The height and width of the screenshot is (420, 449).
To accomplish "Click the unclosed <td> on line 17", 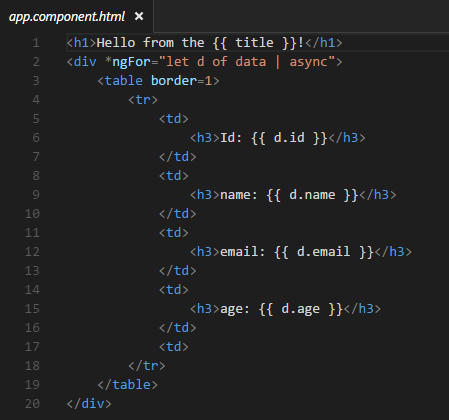I will pos(174,347).
